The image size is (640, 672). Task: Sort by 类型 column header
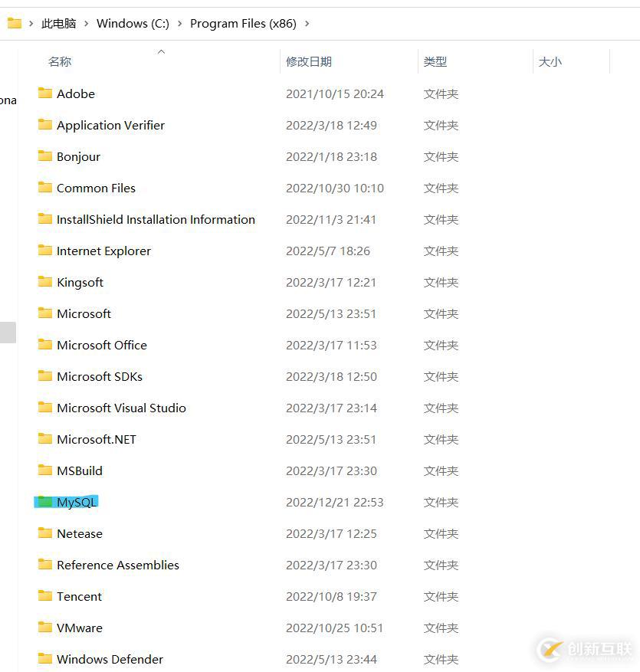click(435, 62)
